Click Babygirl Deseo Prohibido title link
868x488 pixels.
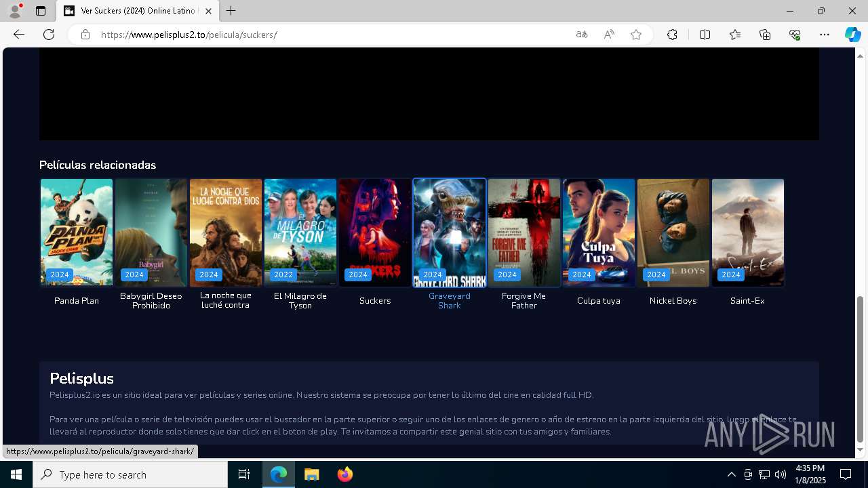[151, 300]
